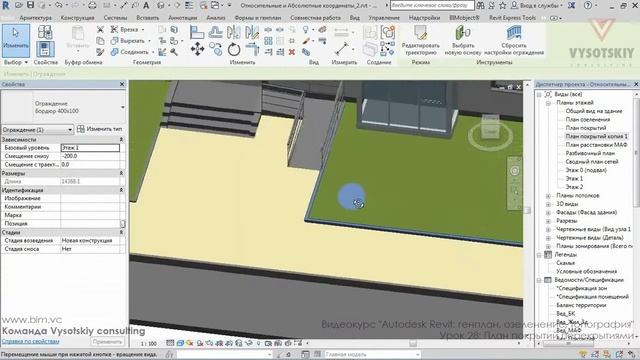640x360 pixels.
Task: Open the Конструкция ribbon tab
Action: [x=78, y=18]
